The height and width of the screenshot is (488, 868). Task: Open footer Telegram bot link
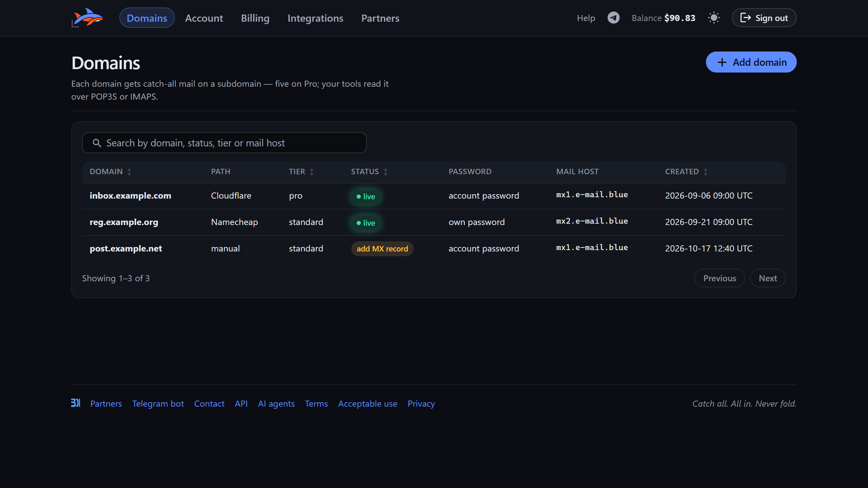[158, 404]
